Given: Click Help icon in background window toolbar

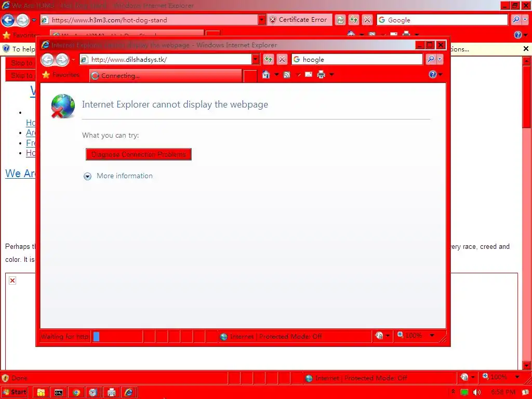Looking at the screenshot, I should pyautogui.click(x=518, y=35).
